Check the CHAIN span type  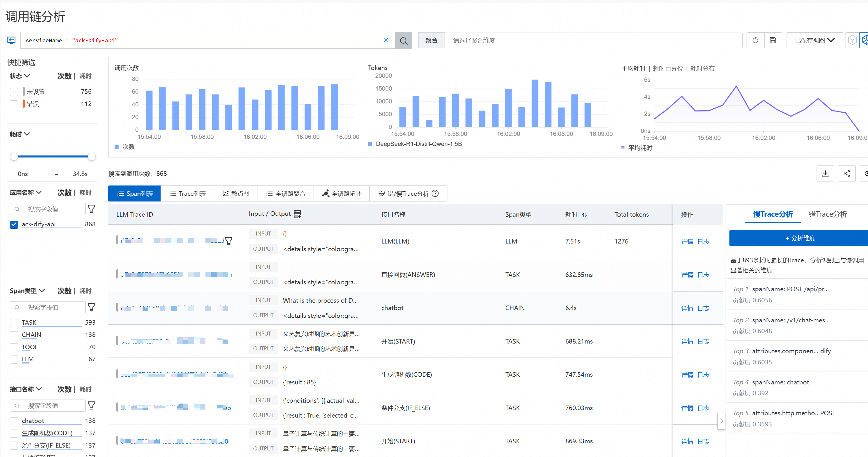[14, 335]
